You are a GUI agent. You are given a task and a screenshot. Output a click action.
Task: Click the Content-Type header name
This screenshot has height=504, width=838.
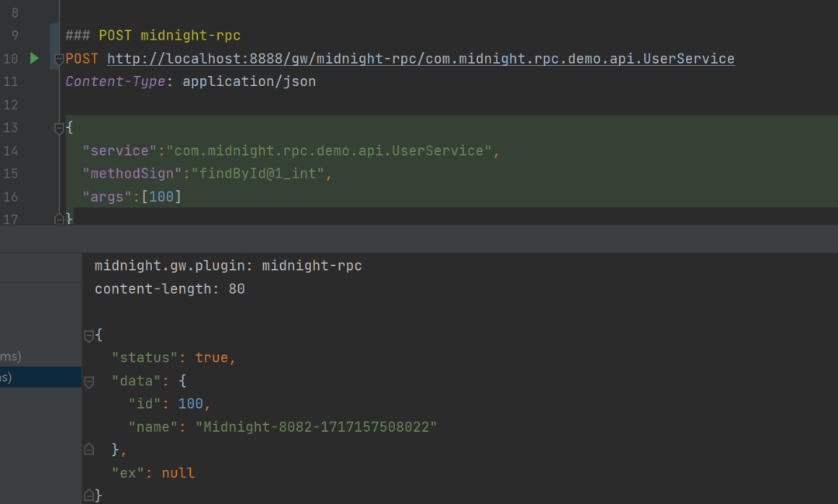click(115, 81)
